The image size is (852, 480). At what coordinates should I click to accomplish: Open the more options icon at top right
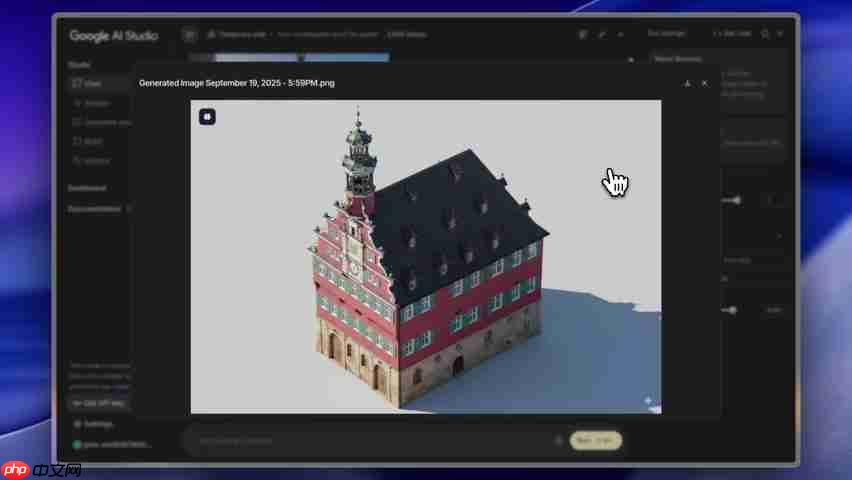[x=780, y=34]
